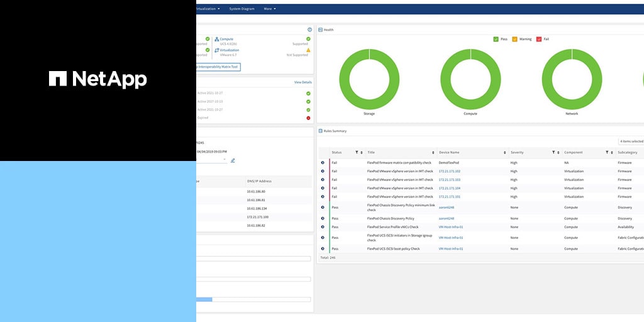
Task: Click the Virtualization warning triangle icon
Action: [x=308, y=50]
